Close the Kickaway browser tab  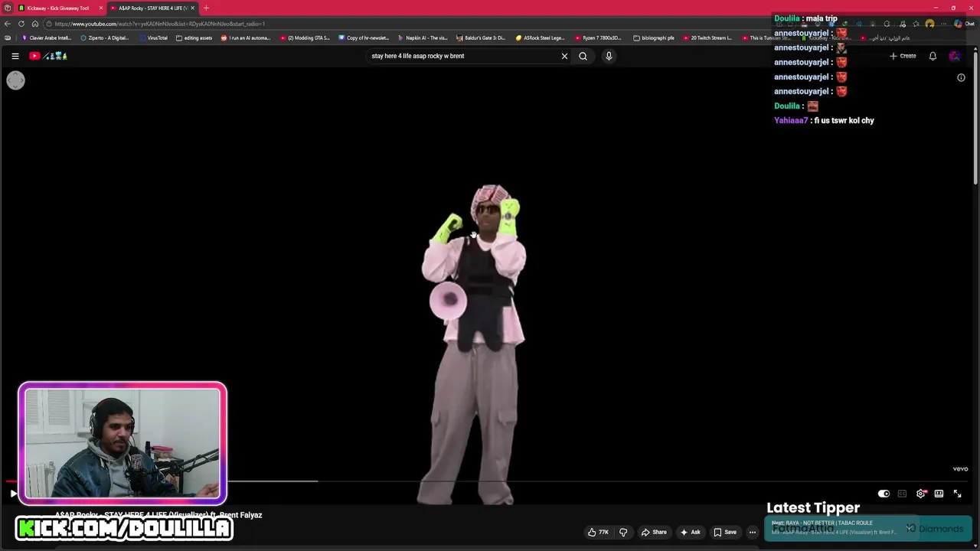click(x=100, y=8)
